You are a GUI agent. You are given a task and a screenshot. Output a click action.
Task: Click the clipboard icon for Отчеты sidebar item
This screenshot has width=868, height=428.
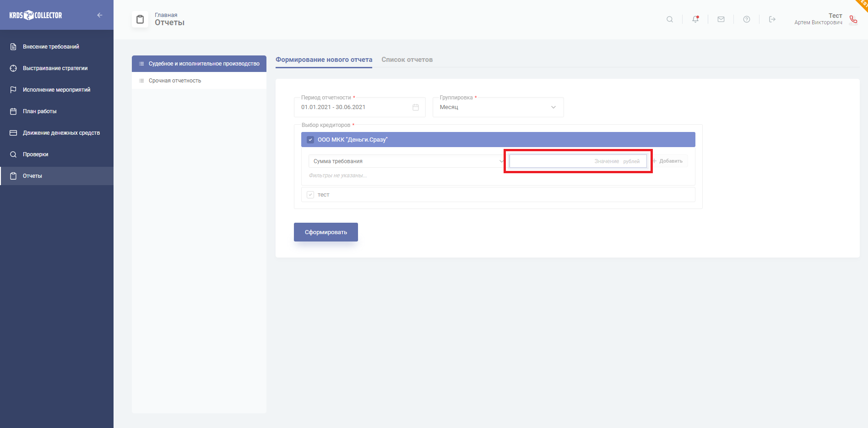coord(13,176)
